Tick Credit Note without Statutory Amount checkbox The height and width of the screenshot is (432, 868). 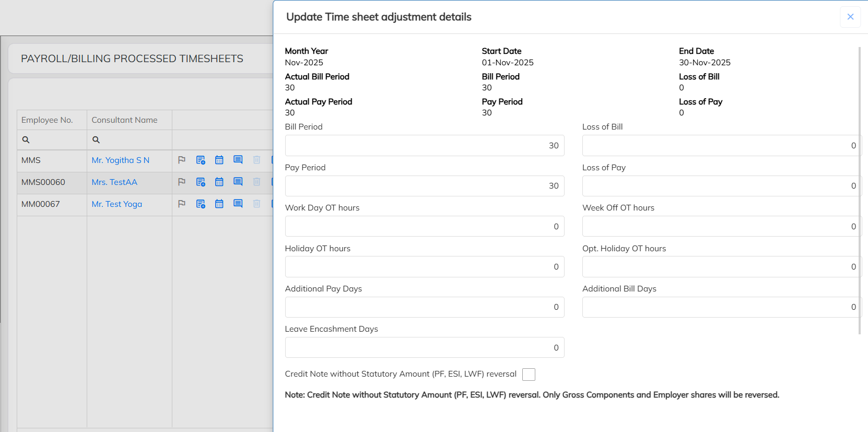[529, 375]
